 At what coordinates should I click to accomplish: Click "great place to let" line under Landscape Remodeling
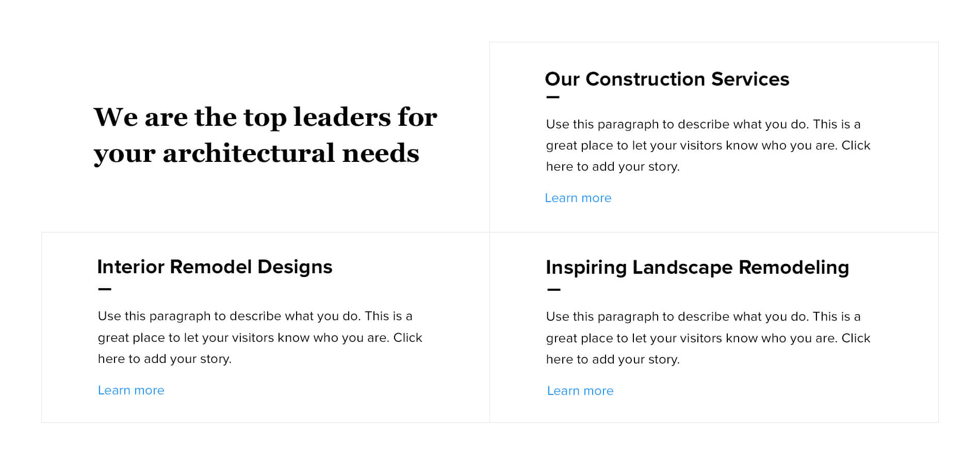point(708,338)
